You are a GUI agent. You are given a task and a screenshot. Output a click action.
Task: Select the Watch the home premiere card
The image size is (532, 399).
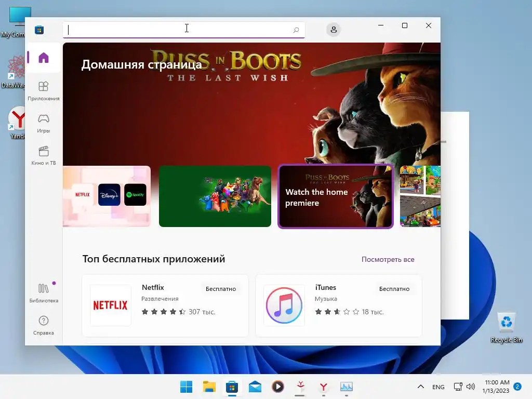[x=336, y=196]
